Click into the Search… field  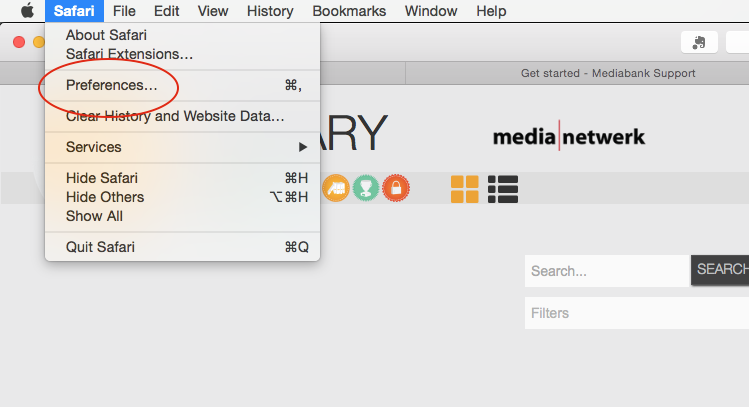click(608, 271)
